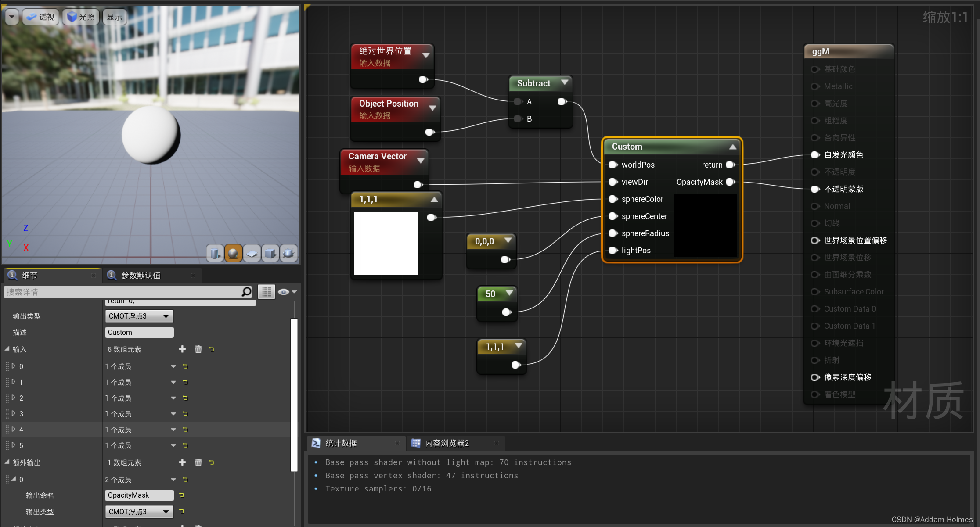Expand the Subtract node arrow
Viewport: 980px width, 527px height.
point(565,82)
